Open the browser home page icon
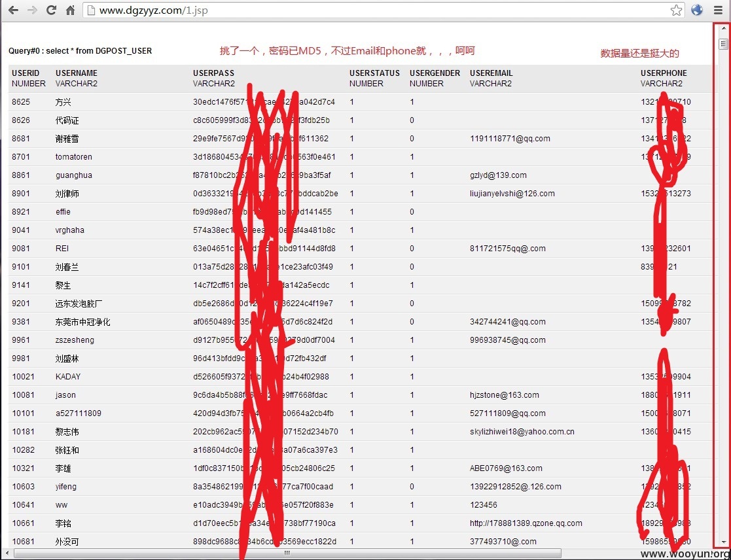The image size is (731, 560). [x=71, y=10]
